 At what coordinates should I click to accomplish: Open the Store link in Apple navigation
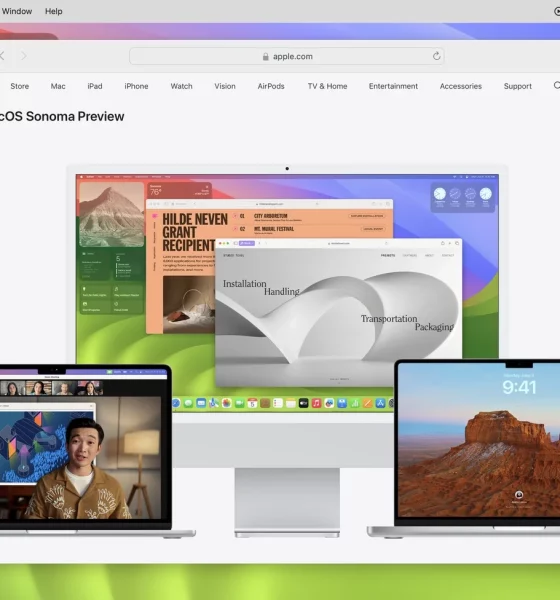(20, 86)
